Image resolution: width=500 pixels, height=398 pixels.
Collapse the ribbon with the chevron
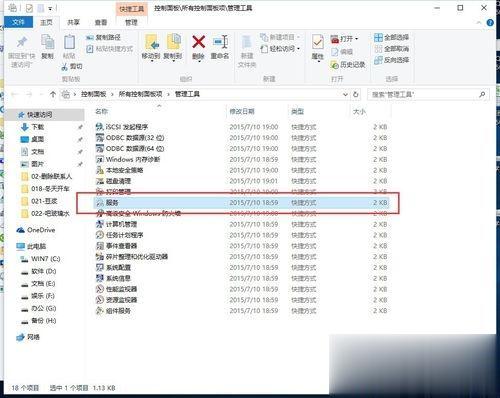coord(479,23)
